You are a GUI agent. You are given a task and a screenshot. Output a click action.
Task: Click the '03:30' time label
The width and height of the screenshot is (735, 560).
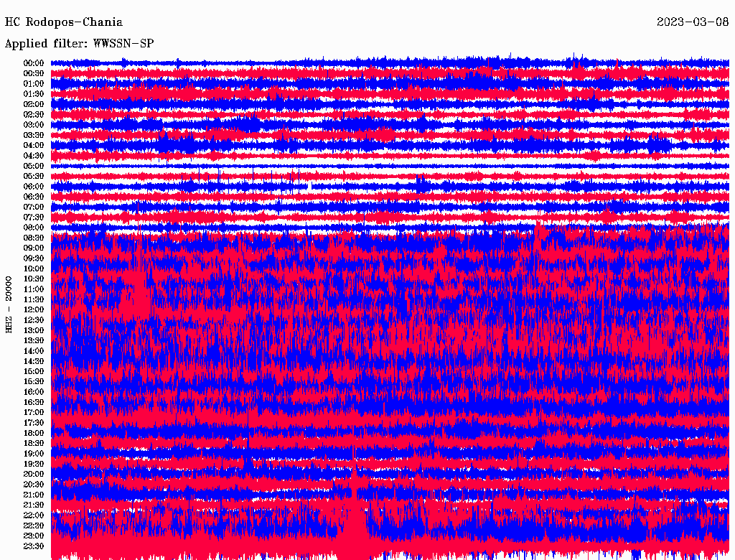click(x=34, y=135)
